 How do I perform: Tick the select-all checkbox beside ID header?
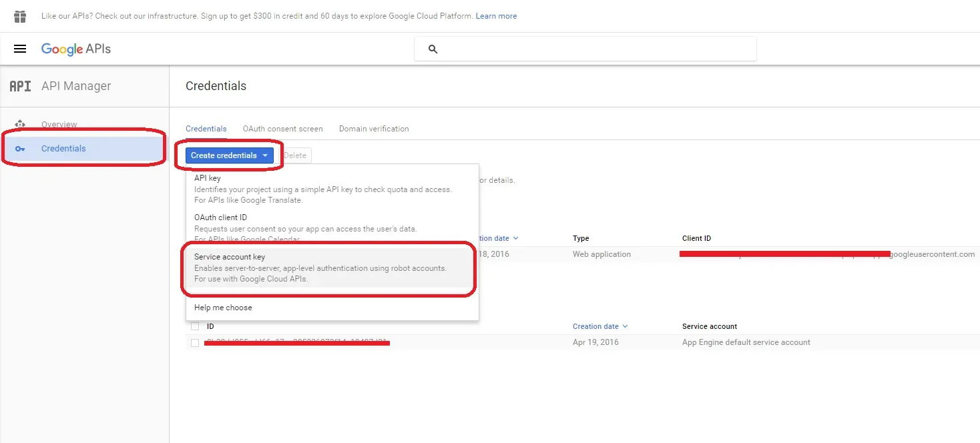pos(195,326)
